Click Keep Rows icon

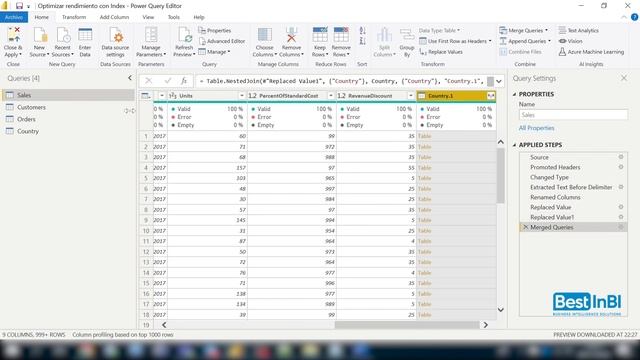[x=320, y=35]
